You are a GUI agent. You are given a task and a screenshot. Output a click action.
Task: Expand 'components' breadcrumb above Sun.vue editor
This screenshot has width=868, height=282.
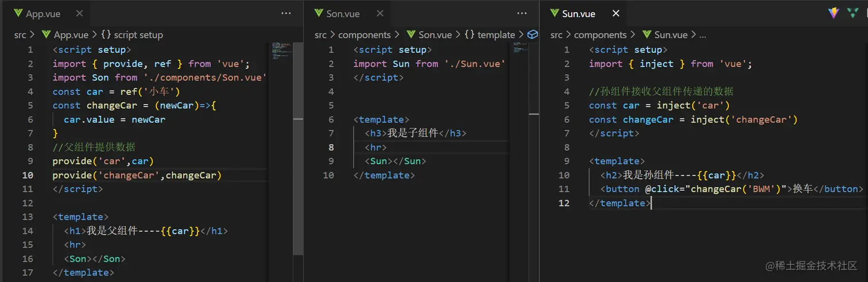click(x=600, y=35)
